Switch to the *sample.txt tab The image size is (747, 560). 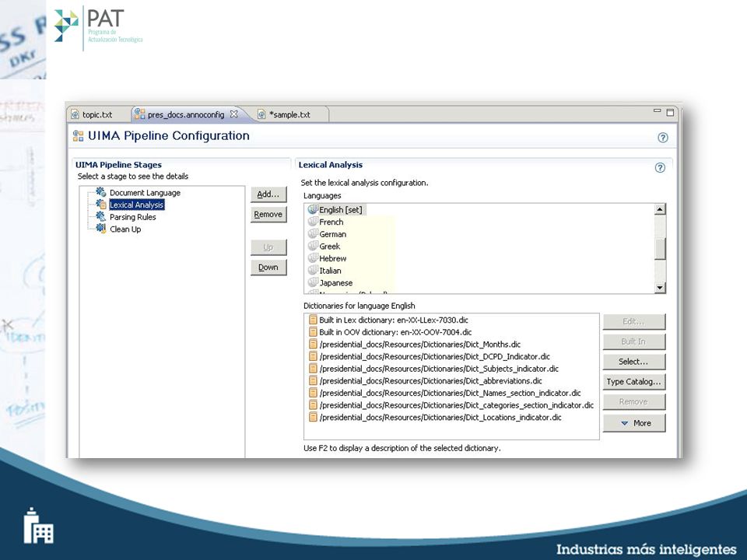tap(289, 114)
